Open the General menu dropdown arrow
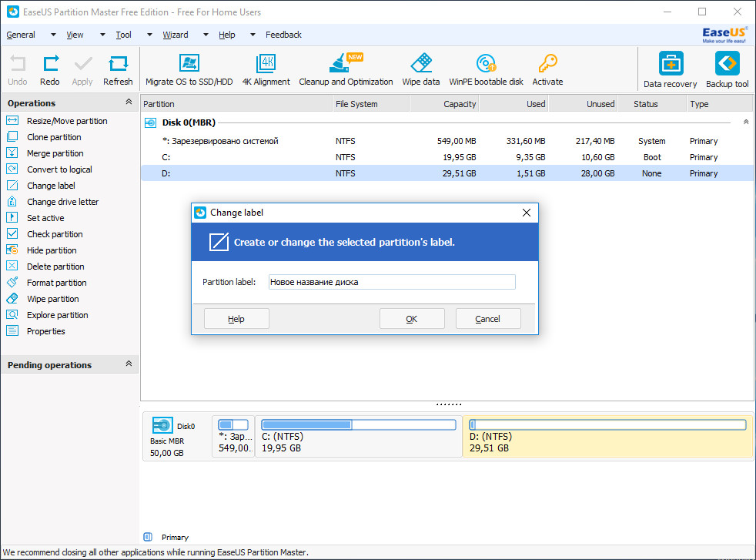This screenshot has width=756, height=560. pos(54,35)
